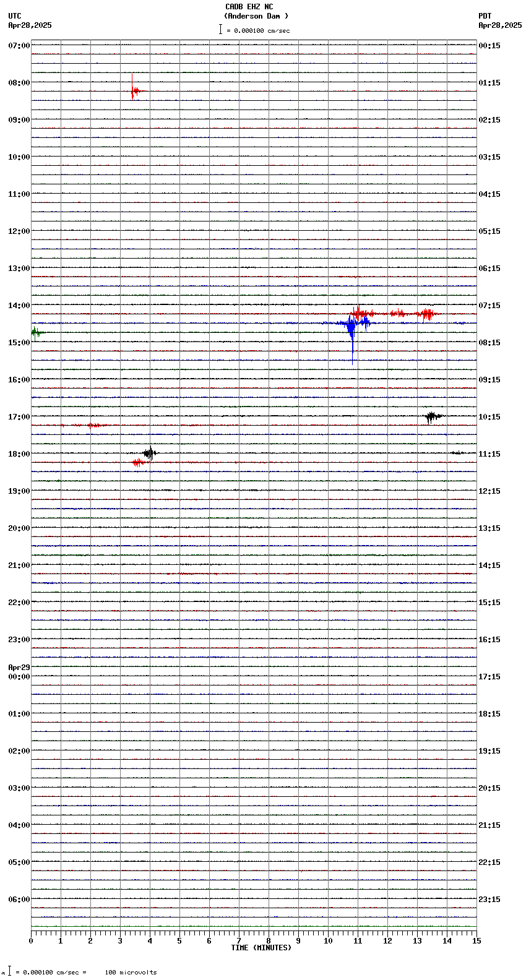Click the 07:15 PDT row label

click(489, 306)
